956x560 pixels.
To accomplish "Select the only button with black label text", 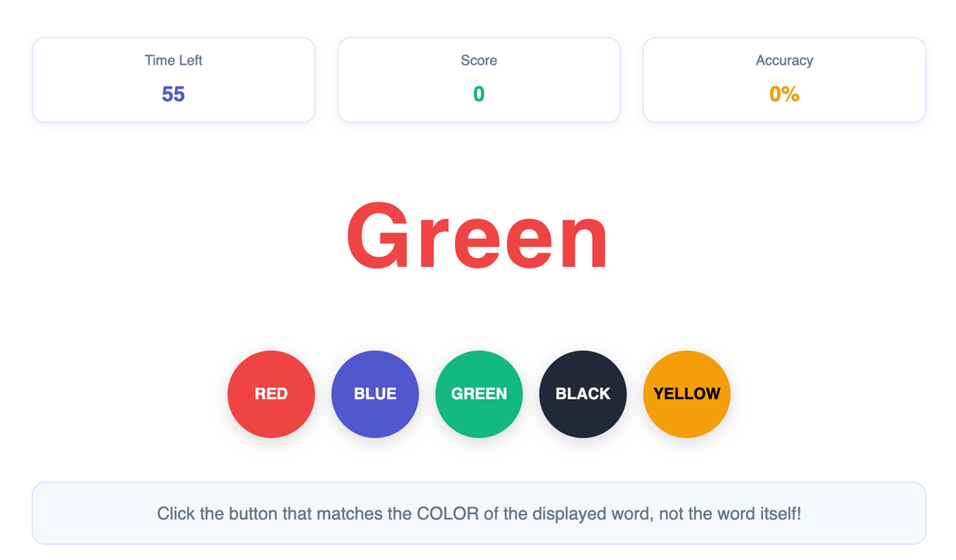I will [x=686, y=394].
